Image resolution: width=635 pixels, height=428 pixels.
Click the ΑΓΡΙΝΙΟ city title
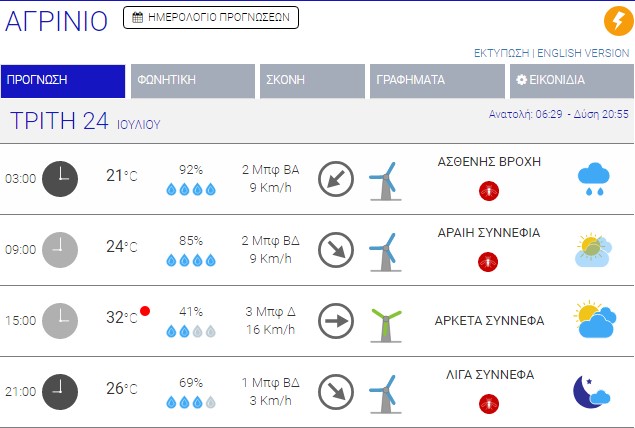click(x=57, y=20)
